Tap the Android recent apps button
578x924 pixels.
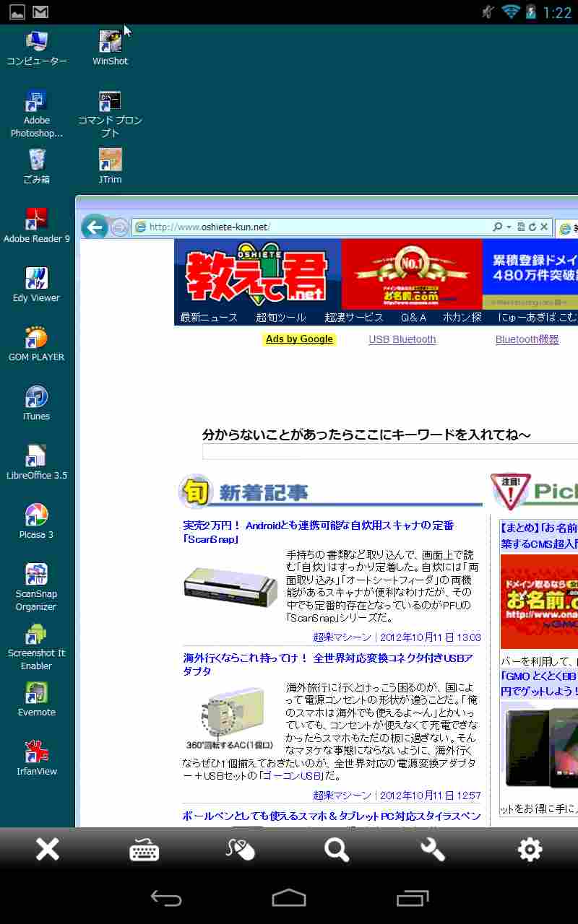pyautogui.click(x=413, y=897)
